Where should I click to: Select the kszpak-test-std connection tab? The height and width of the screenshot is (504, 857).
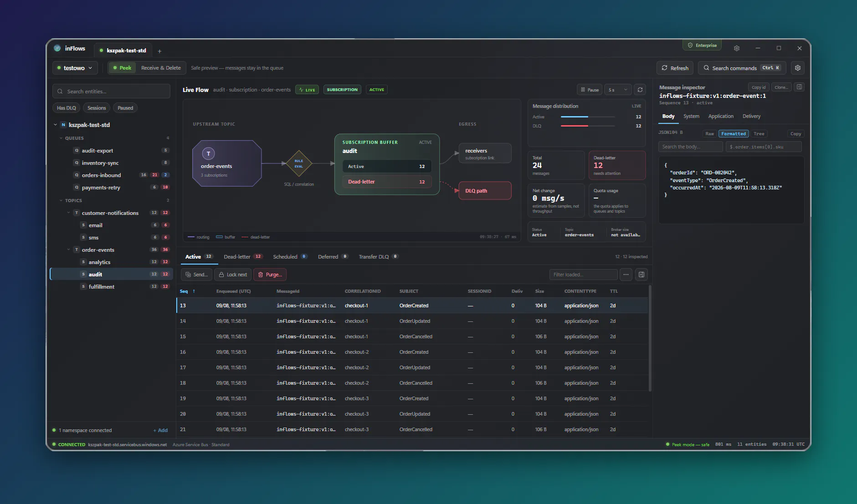pos(123,51)
